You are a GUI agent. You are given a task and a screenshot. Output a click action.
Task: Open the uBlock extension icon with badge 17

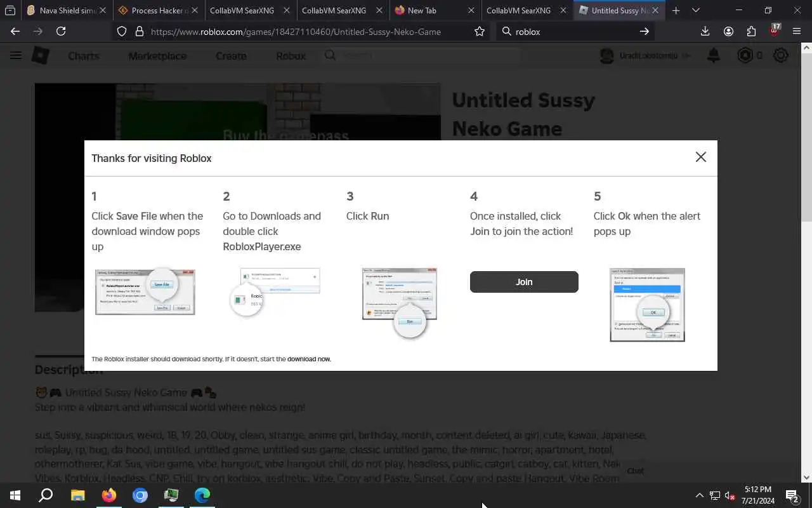pos(775,30)
